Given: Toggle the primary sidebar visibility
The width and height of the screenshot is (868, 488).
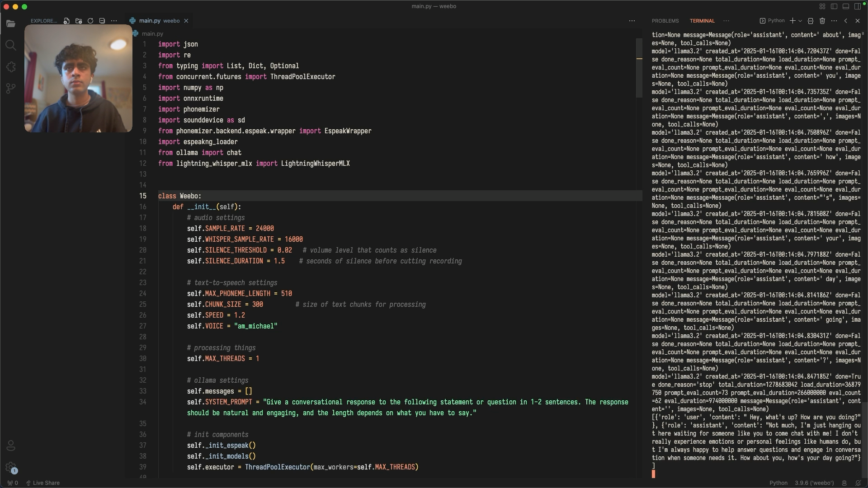Looking at the screenshot, I should [834, 6].
